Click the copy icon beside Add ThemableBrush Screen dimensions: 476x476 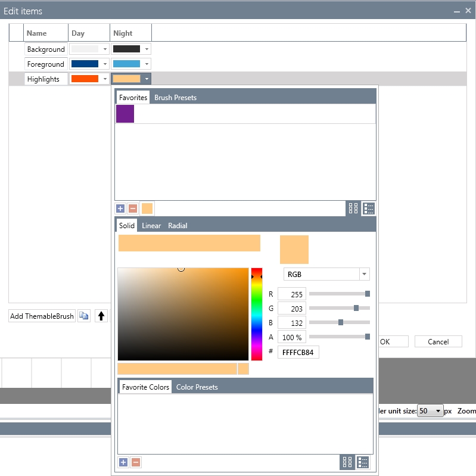click(x=84, y=316)
